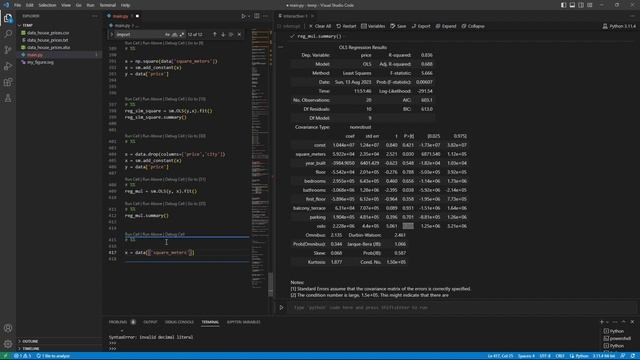640x360 pixels.
Task: Open data_house_prices.xlsx in Explorer
Action: pos(48,47)
